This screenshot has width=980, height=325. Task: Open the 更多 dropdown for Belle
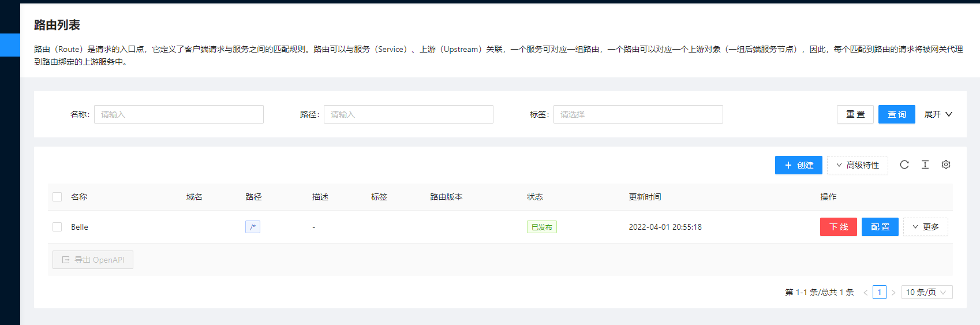(x=925, y=227)
